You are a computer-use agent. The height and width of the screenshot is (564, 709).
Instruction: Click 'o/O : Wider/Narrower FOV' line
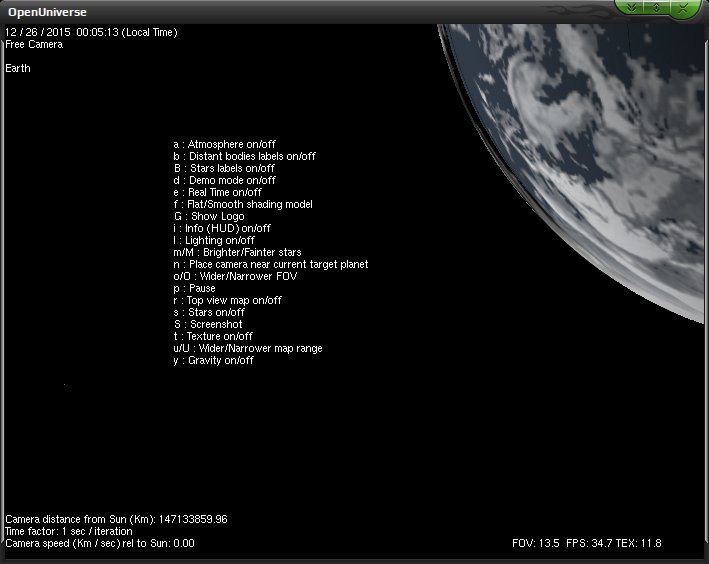235,276
